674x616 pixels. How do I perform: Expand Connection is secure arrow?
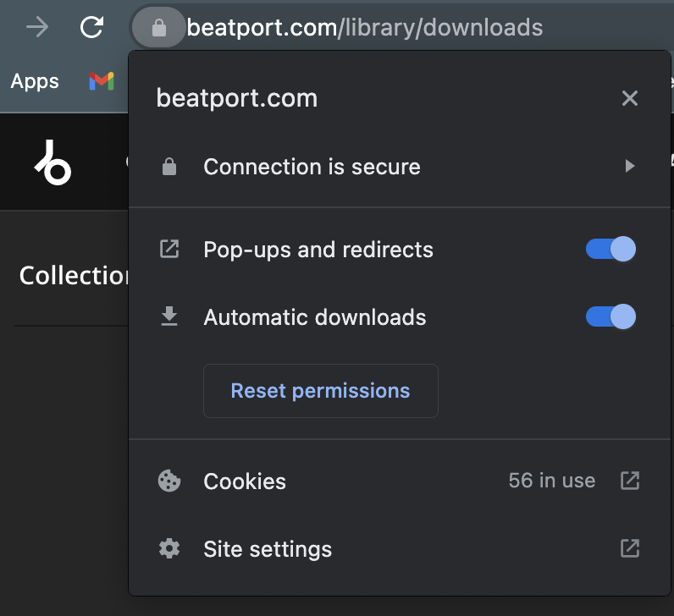[x=630, y=166]
